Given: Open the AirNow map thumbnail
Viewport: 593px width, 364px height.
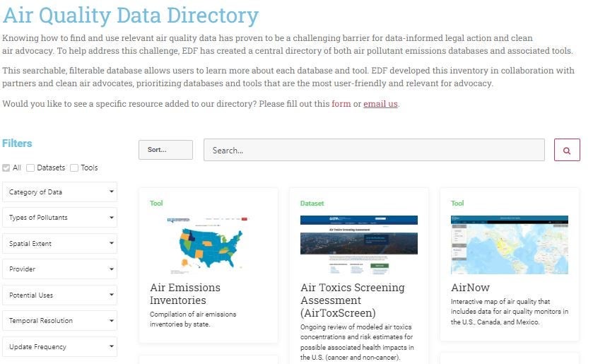Looking at the screenshot, I should point(509,245).
